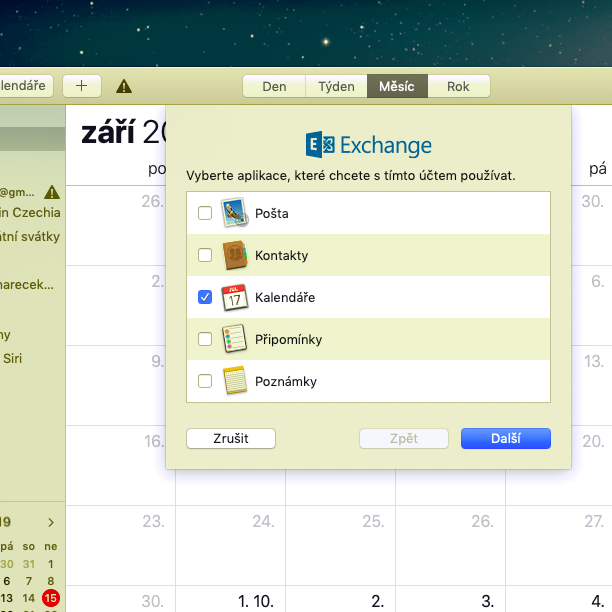Select the 'in Czechia' calendar in sidebar
Viewport: 612px width, 612px height.
coord(30,213)
